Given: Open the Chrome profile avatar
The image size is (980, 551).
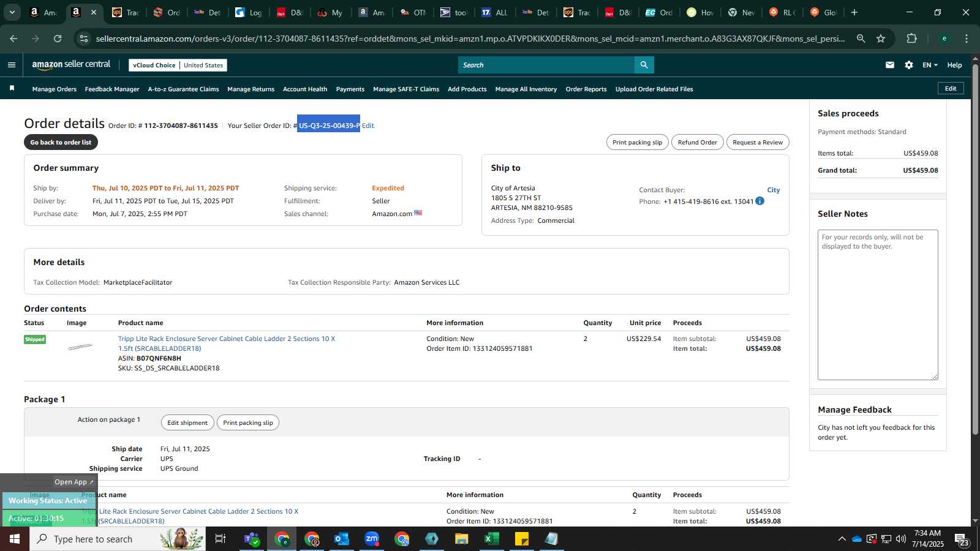Looking at the screenshot, I should tap(944, 39).
